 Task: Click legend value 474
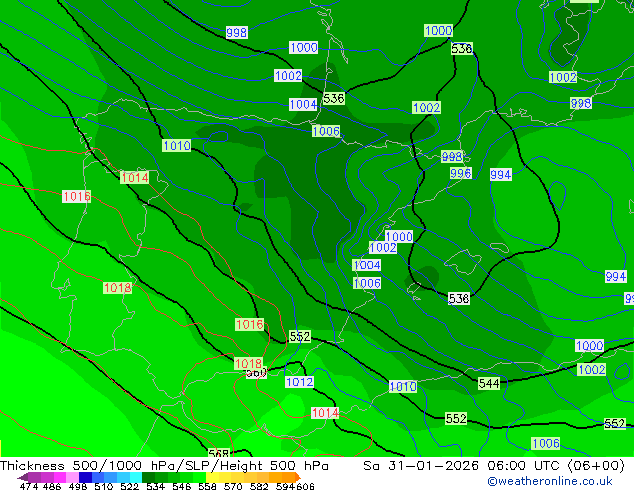[x=29, y=486]
